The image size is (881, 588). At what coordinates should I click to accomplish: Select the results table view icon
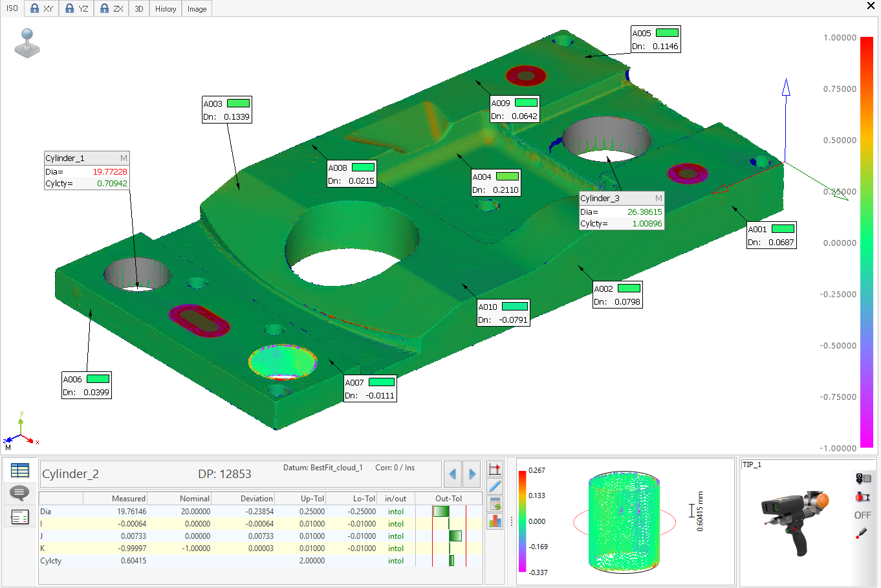pos(19,469)
